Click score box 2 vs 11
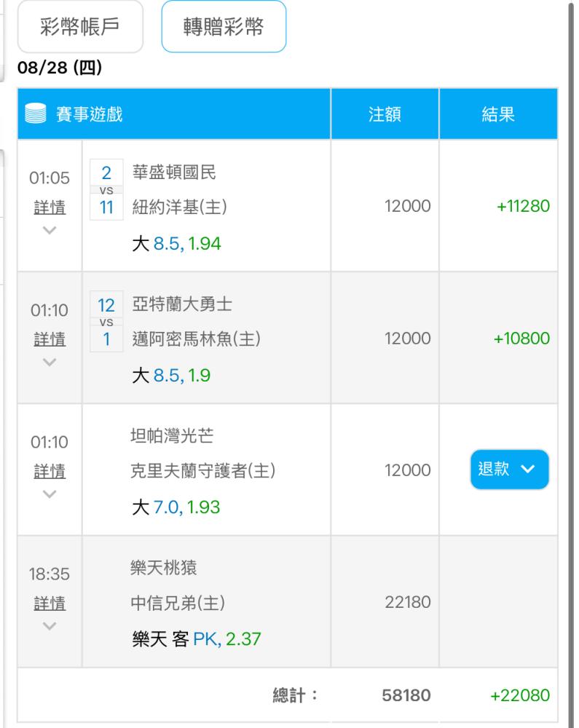This screenshot has width=579, height=728. 106,189
